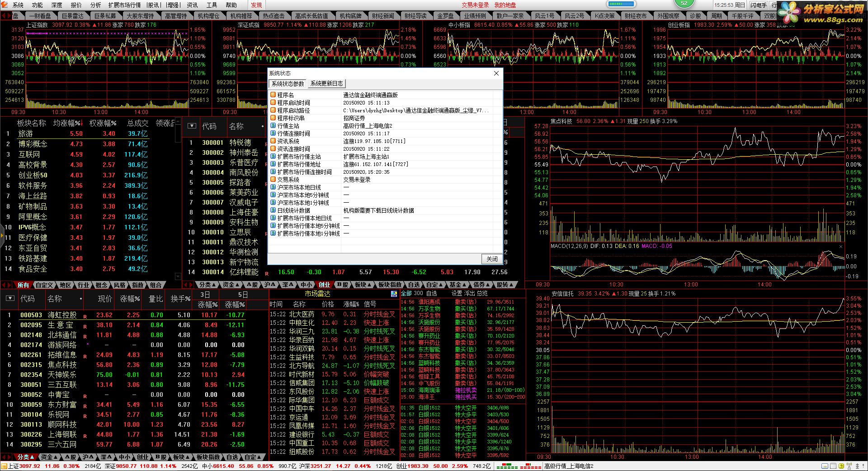Viewport: 868px width, 471px height.
Task: Click icon beside 资讯系统 row
Action: (273, 141)
